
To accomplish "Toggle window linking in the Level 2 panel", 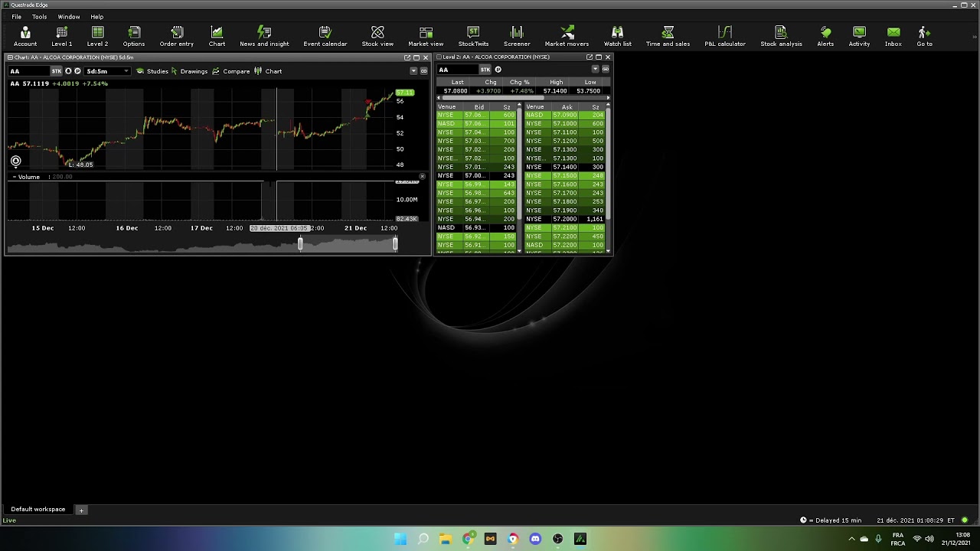I will [x=605, y=69].
